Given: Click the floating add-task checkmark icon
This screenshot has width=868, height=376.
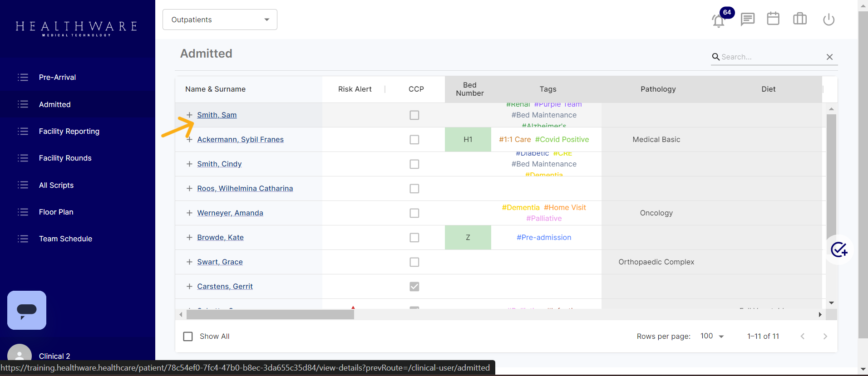Looking at the screenshot, I should tap(838, 249).
